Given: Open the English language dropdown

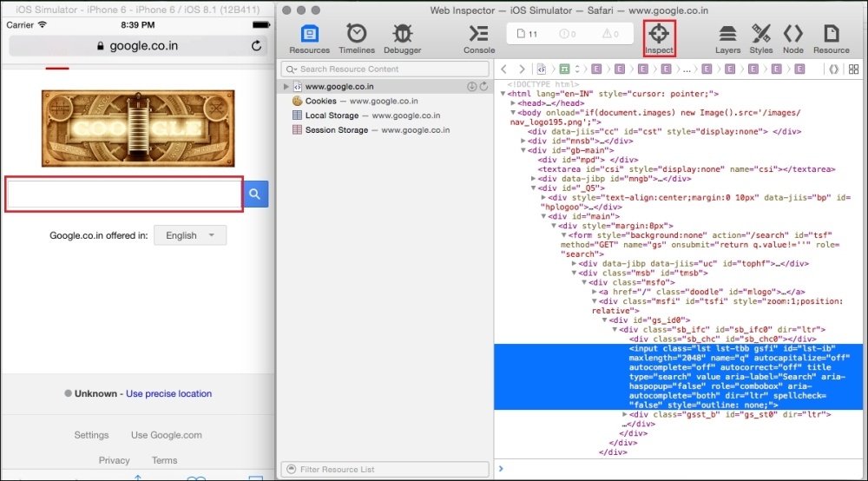Looking at the screenshot, I should click(x=190, y=235).
